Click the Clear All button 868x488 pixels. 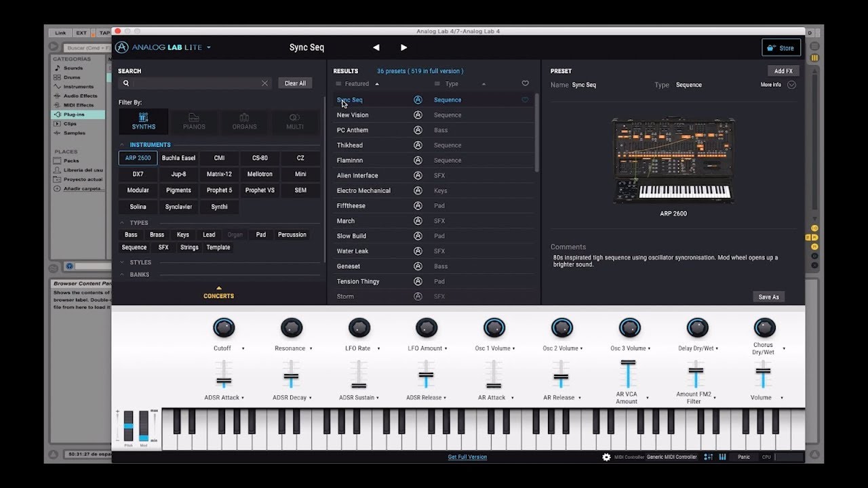tap(295, 83)
